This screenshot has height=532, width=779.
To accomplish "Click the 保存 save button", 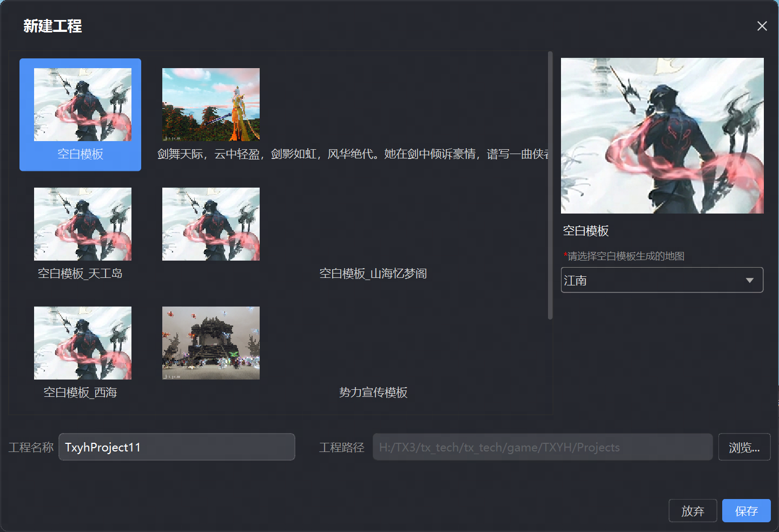I will click(747, 511).
